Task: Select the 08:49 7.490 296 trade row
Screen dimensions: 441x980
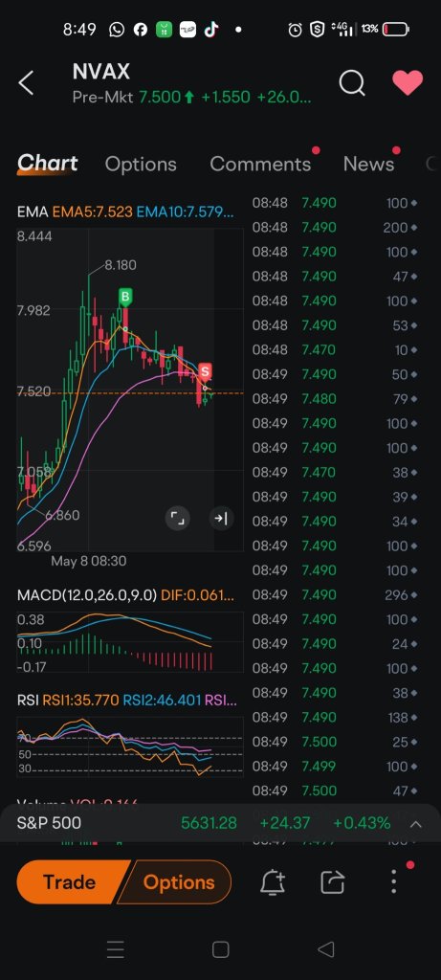Action: point(335,595)
